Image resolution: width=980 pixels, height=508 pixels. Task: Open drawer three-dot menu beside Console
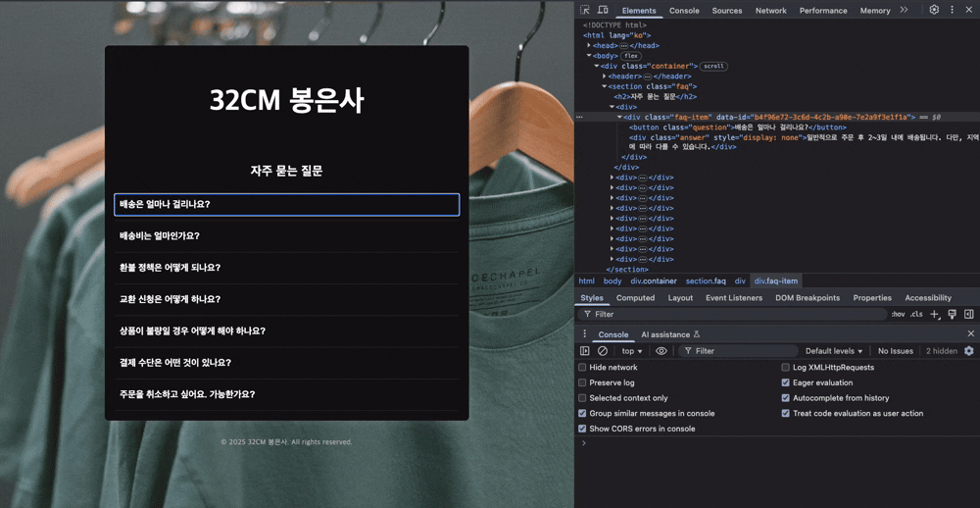[x=584, y=334]
